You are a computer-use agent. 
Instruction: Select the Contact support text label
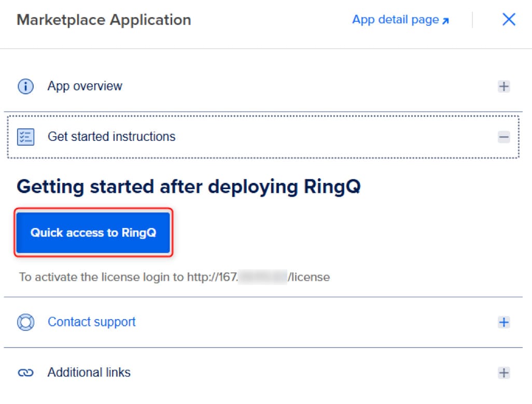click(x=91, y=322)
